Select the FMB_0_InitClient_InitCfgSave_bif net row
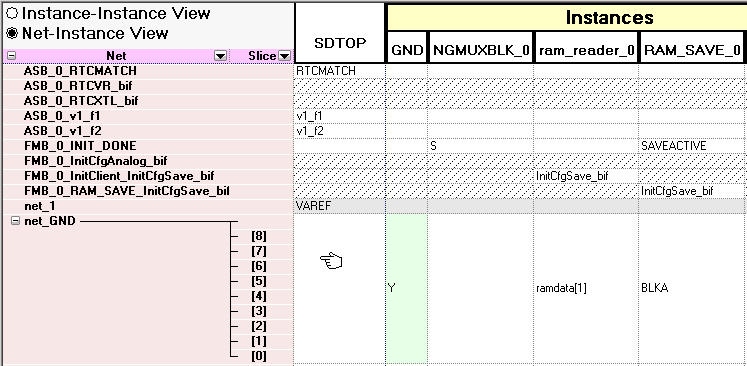This screenshot has width=747, height=366. (148, 176)
